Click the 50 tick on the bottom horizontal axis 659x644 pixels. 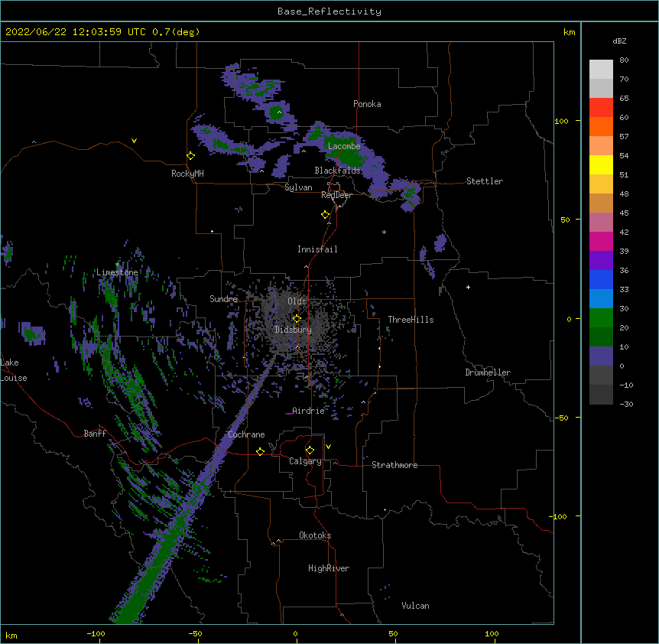tap(393, 633)
